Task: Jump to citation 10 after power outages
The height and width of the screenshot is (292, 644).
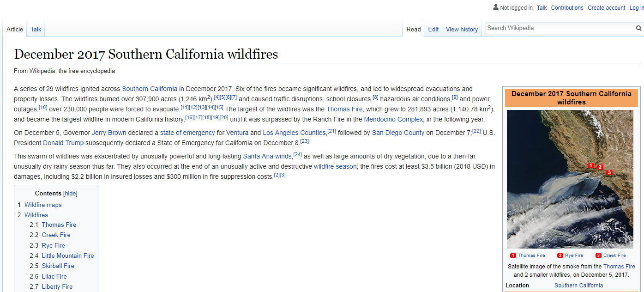Action: 43,107
